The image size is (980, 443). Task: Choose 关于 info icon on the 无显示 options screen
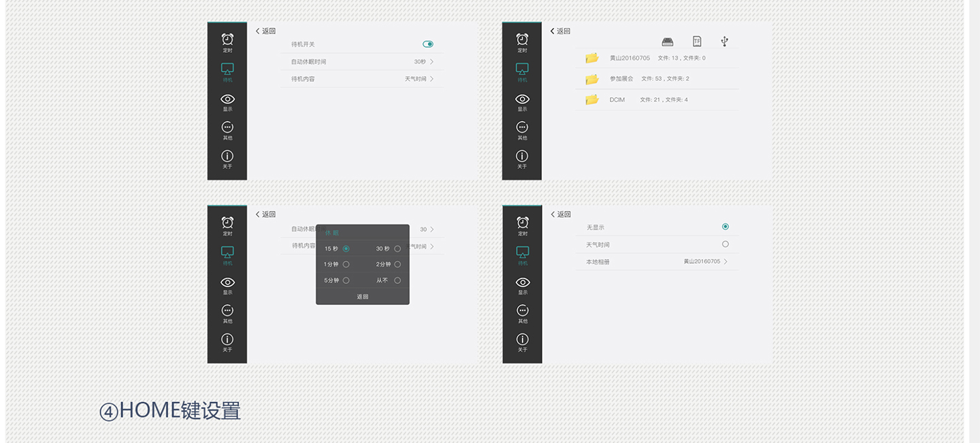coord(523,339)
